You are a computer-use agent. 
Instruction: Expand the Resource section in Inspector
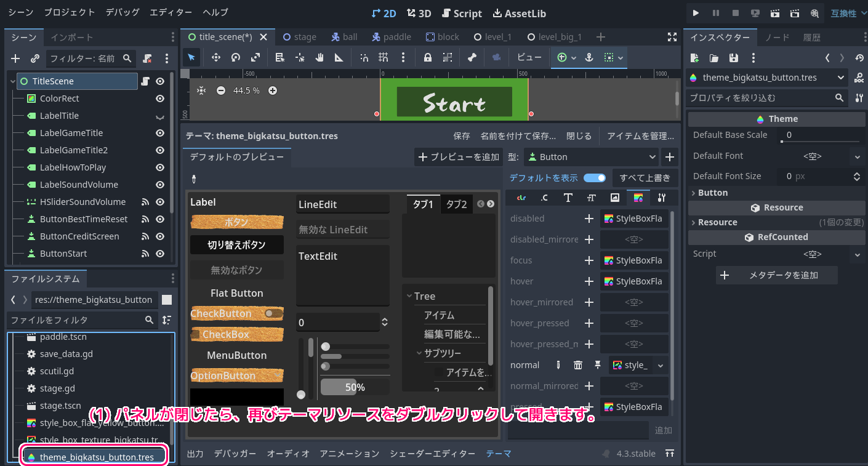[x=777, y=222]
